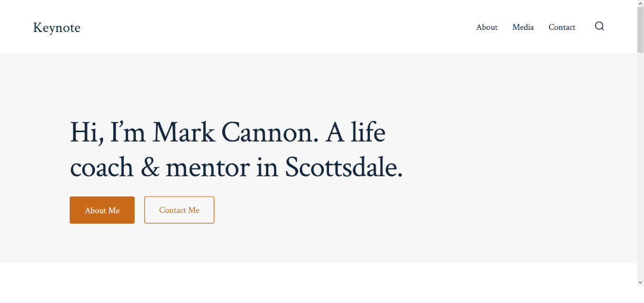Click the outlined Contact Me button
The image size is (644, 303).
coord(179,210)
